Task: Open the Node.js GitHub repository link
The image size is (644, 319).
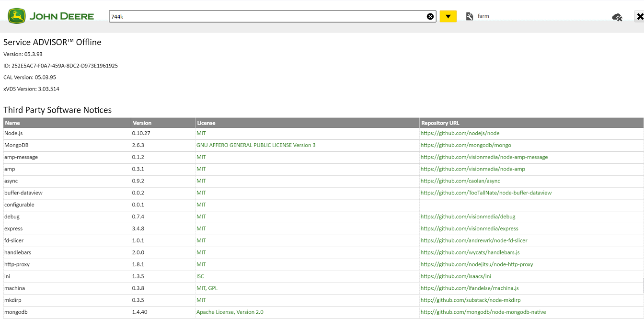Action: click(460, 133)
